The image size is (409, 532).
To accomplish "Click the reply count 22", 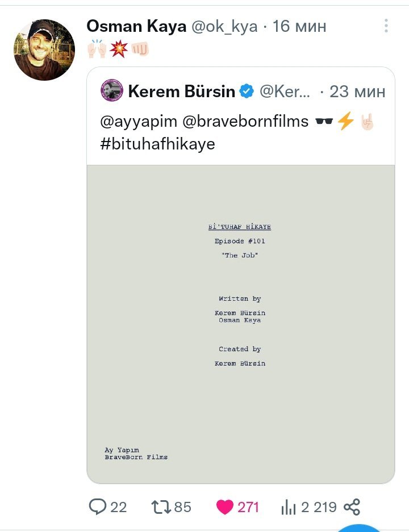I will pyautogui.click(x=118, y=506).
